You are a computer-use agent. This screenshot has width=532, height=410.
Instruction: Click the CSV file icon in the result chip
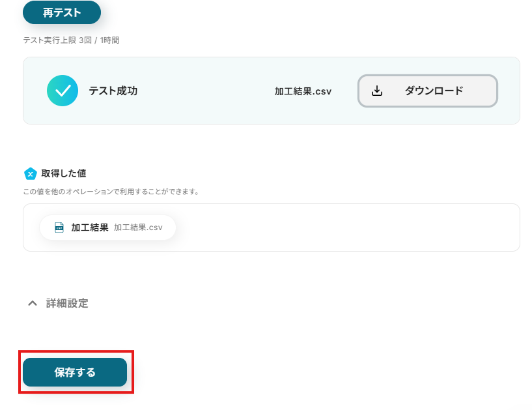click(x=59, y=227)
